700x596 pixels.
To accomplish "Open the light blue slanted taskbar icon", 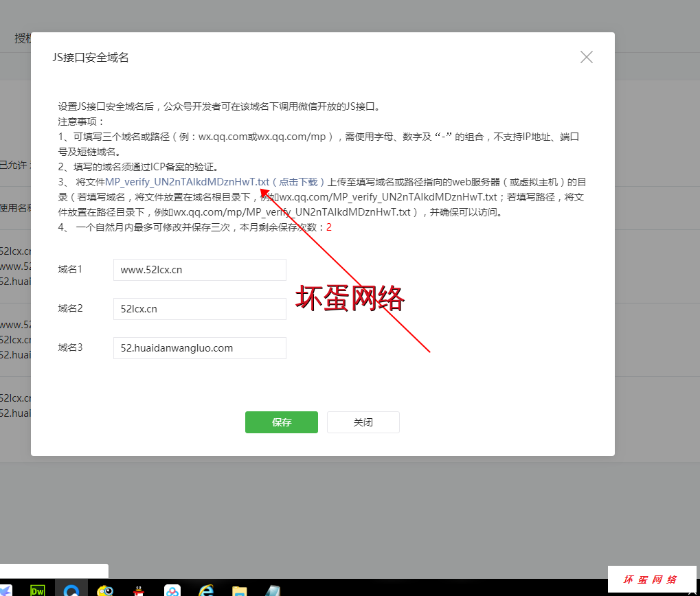I will coord(273,590).
